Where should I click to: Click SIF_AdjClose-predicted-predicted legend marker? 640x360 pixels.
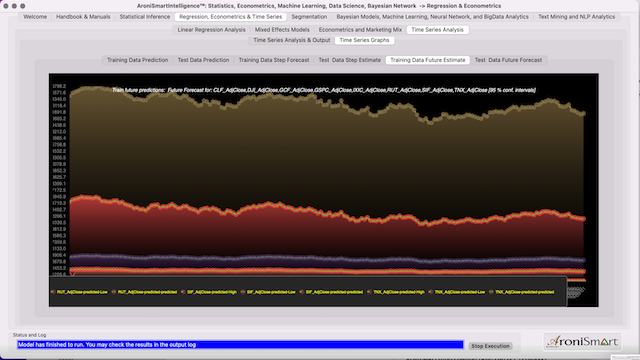302,292
